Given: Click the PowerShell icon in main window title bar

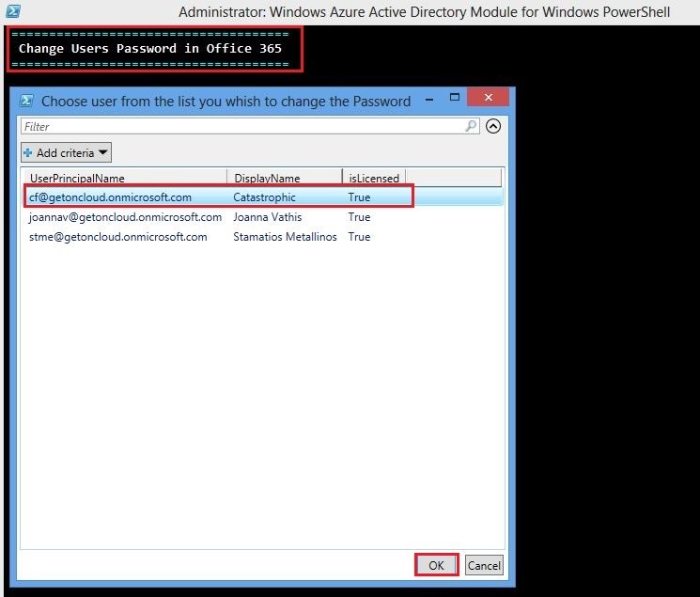Looking at the screenshot, I should pos(13,10).
